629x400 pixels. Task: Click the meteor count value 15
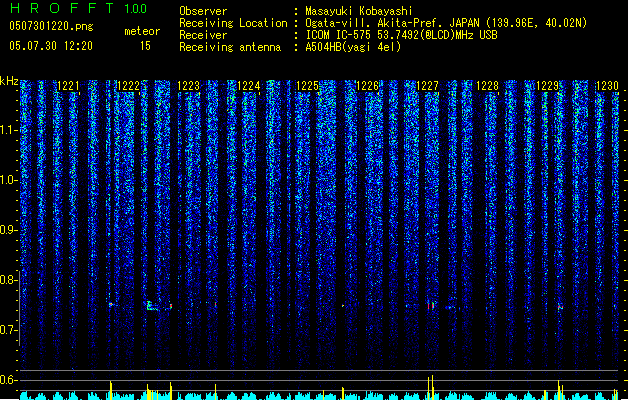coord(145,46)
